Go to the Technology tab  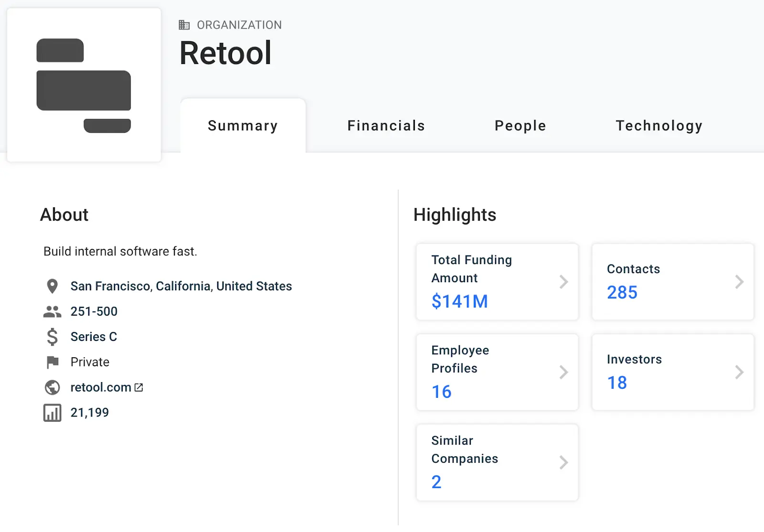[659, 126]
